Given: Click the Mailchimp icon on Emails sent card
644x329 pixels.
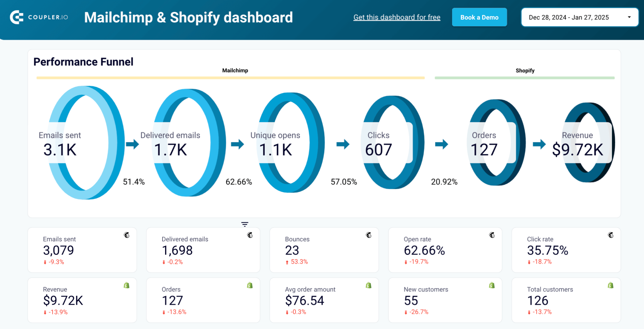Looking at the screenshot, I should point(126,235).
